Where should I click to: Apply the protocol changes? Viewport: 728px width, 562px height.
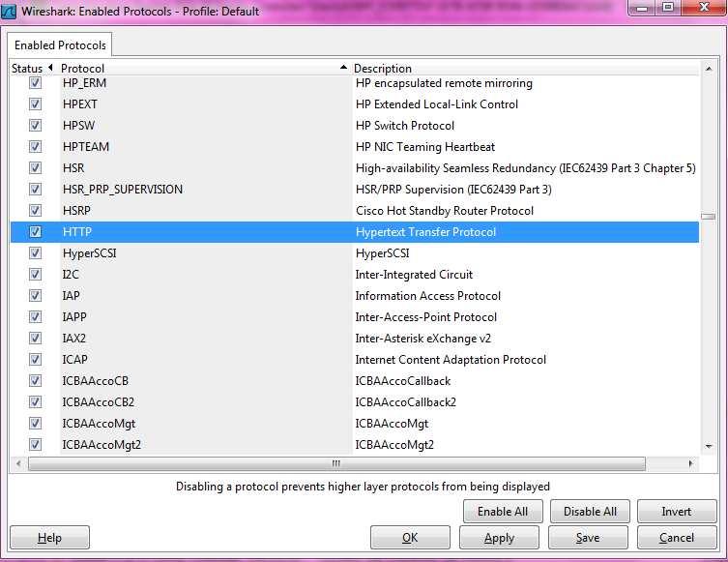499,538
